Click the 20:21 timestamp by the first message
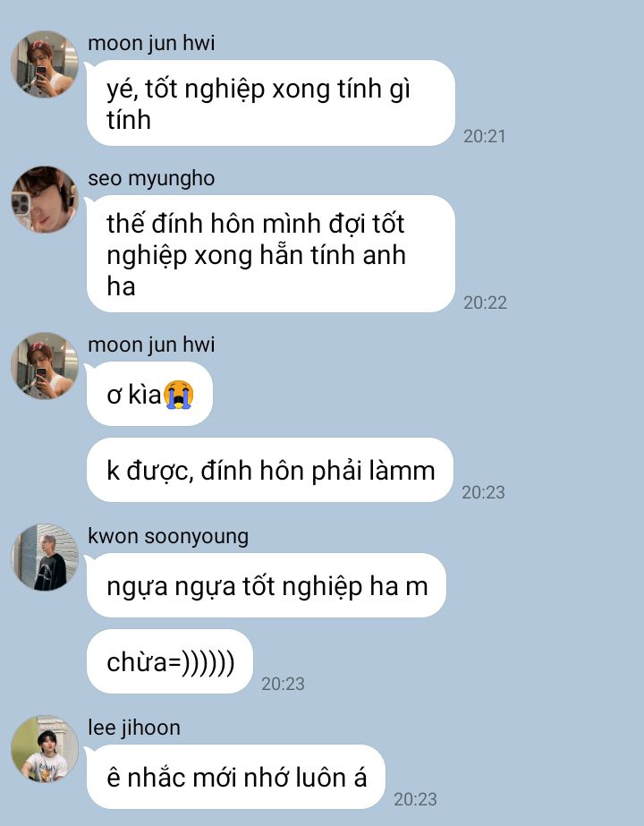The image size is (644, 826). pyautogui.click(x=485, y=136)
